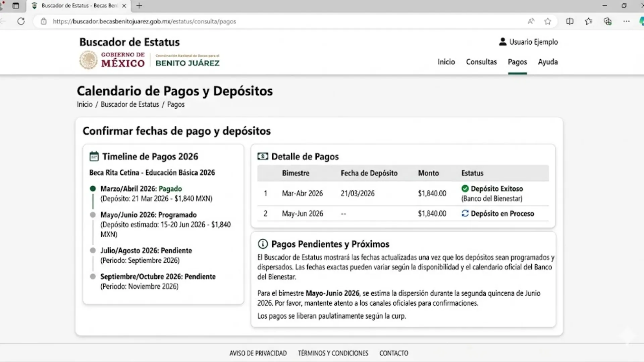Add page to favorites star icon
The image size is (644, 362).
(x=548, y=21)
